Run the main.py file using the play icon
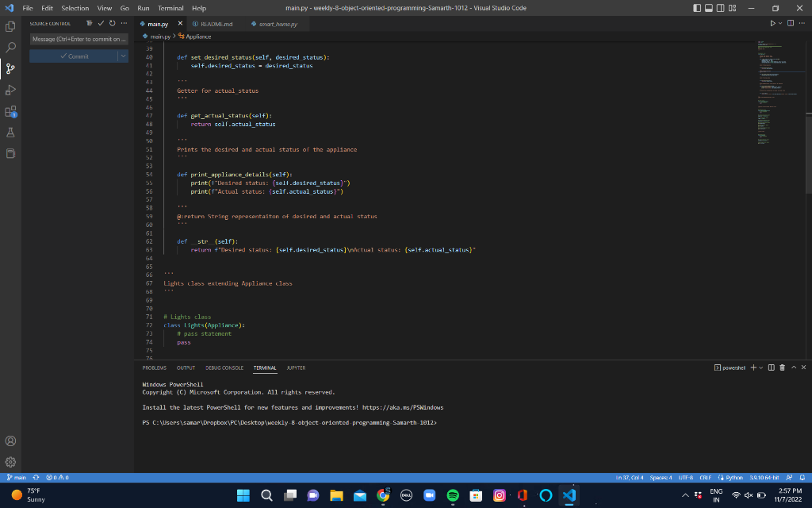Viewport: 812px width, 508px height. 773,23
